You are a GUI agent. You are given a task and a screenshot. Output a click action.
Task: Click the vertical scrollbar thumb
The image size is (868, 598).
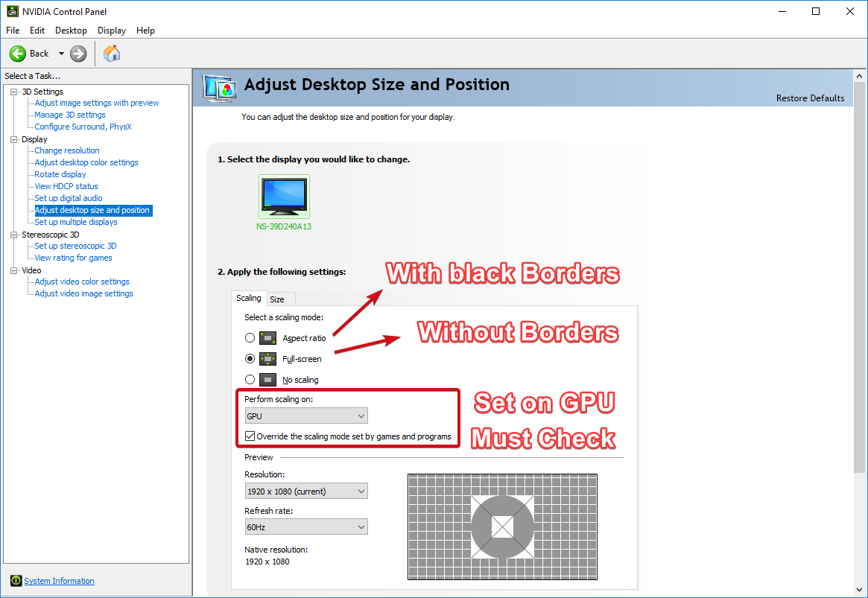(859, 277)
